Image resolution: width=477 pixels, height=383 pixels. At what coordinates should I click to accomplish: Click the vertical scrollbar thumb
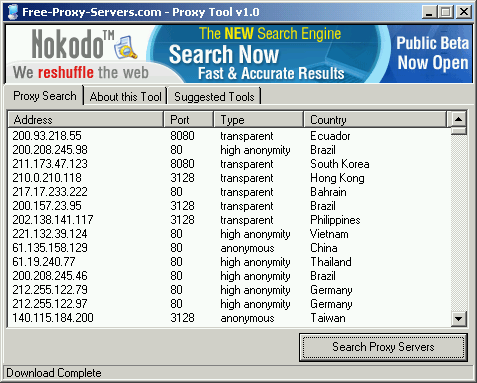point(459,130)
